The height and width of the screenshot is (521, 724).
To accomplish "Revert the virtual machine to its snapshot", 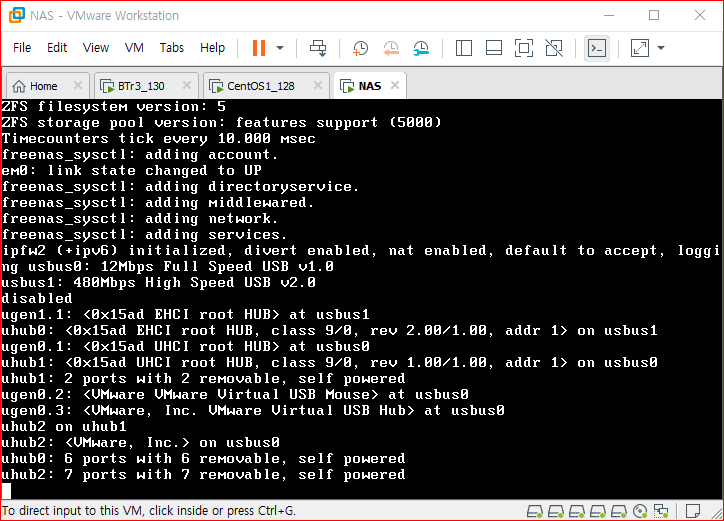I will (x=391, y=48).
